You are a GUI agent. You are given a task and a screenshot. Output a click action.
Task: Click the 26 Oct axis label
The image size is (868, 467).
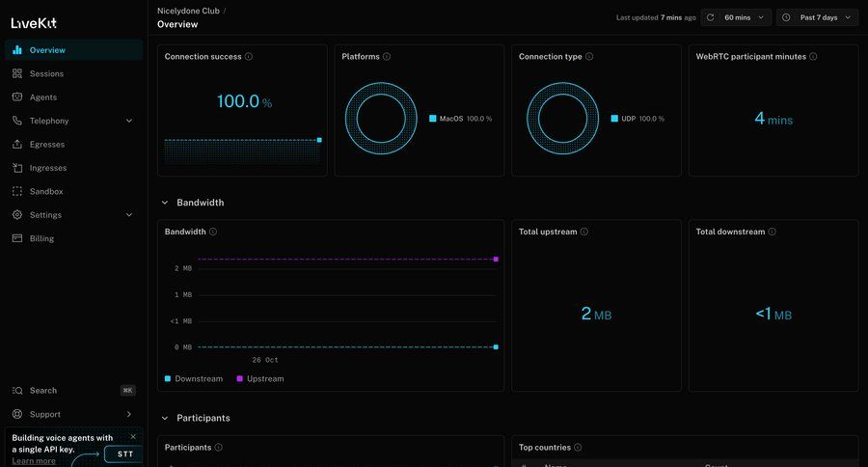coord(264,360)
